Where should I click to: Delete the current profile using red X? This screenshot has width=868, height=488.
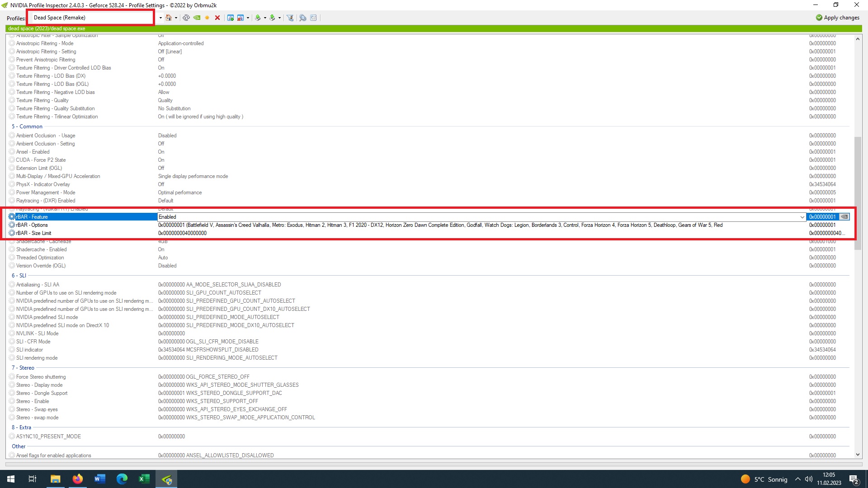point(217,18)
